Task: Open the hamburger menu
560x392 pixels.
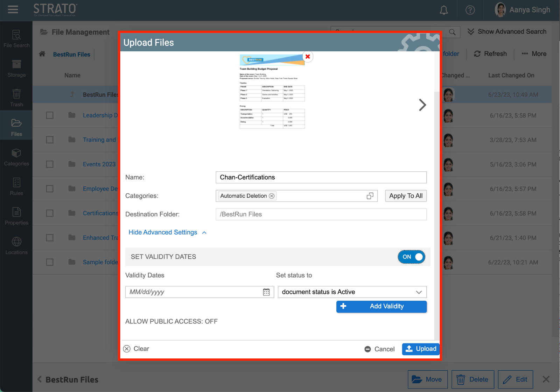Action: [x=13, y=9]
